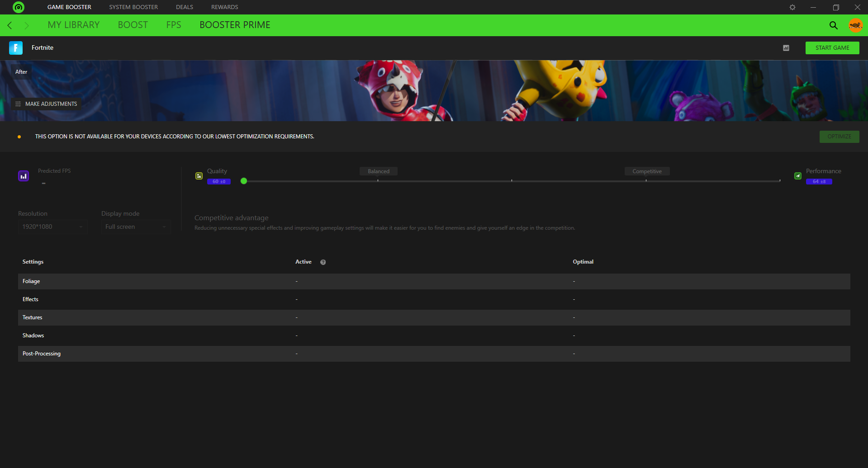Click the Predicted FPS label

pos(54,171)
